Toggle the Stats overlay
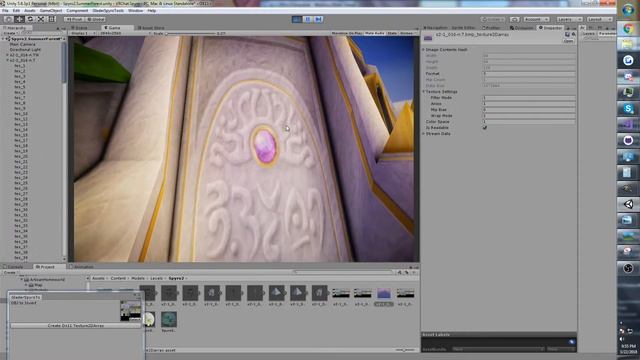This screenshot has width=640, height=360. (392, 33)
